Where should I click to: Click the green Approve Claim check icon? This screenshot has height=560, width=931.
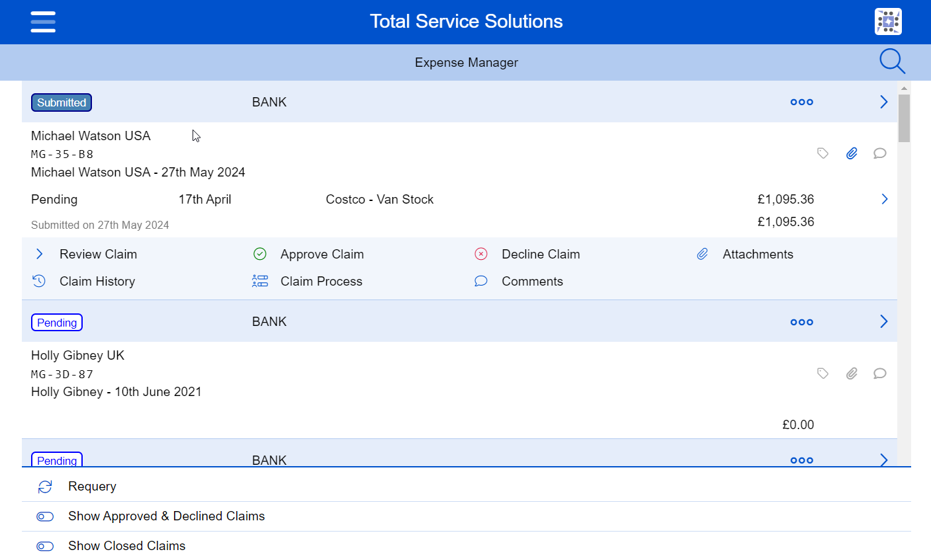pos(260,254)
